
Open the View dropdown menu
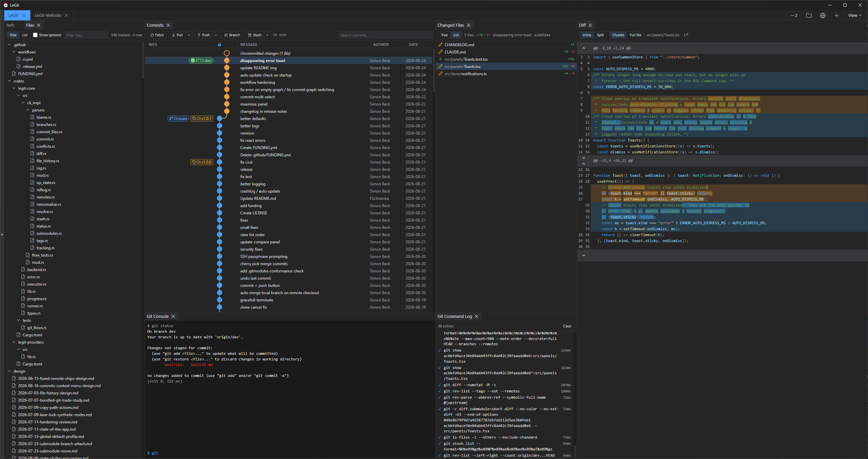854,15
